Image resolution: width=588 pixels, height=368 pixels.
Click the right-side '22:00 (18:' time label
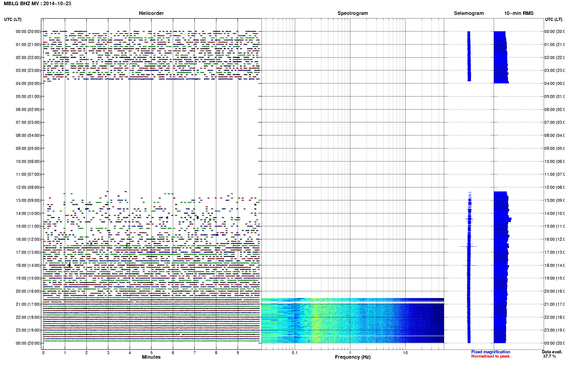tap(555, 317)
